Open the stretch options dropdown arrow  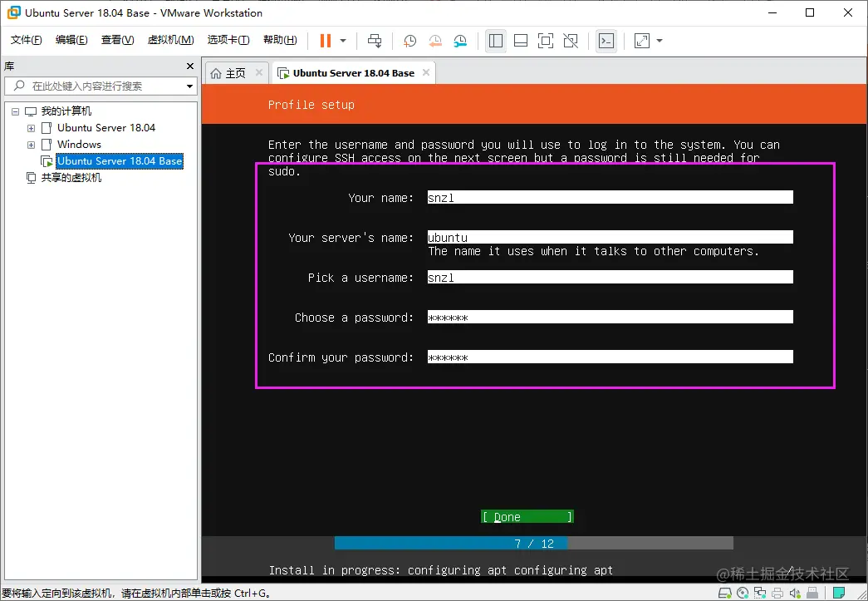[x=660, y=41]
